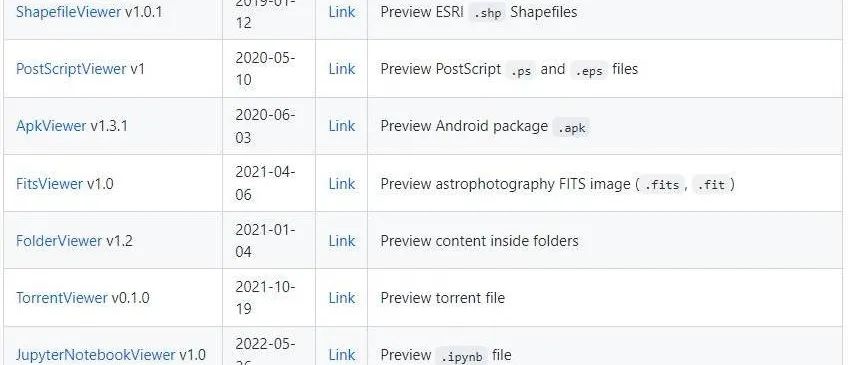
Task: Click the .apk code tag
Action: 572,127
